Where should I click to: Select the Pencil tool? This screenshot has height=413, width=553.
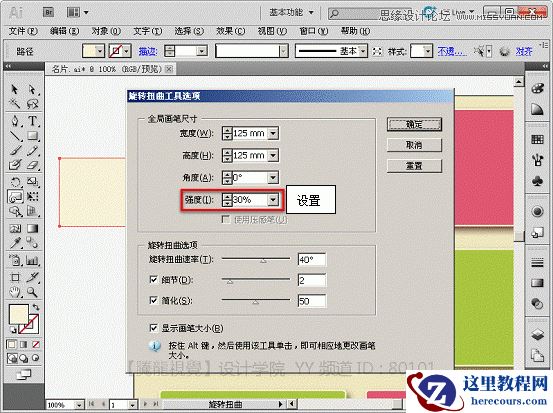pos(32,151)
